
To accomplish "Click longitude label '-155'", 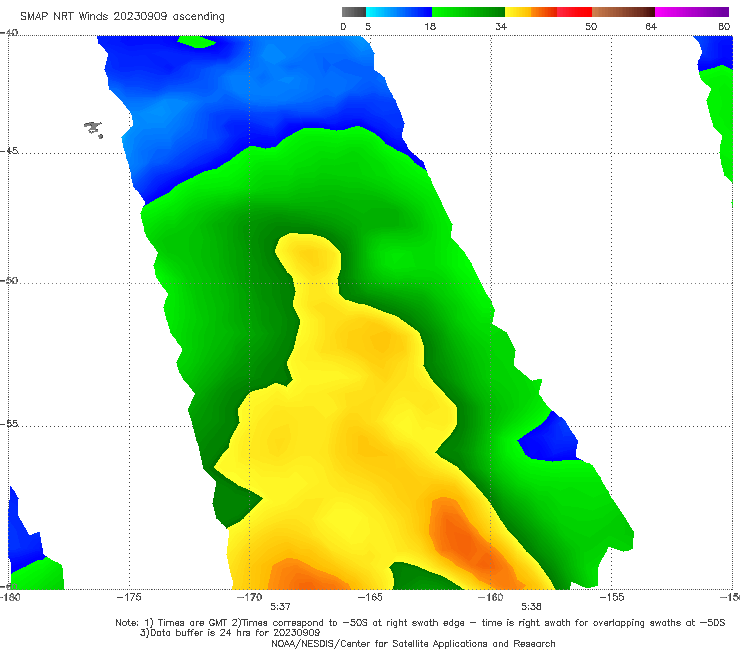I will pyautogui.click(x=612, y=597).
